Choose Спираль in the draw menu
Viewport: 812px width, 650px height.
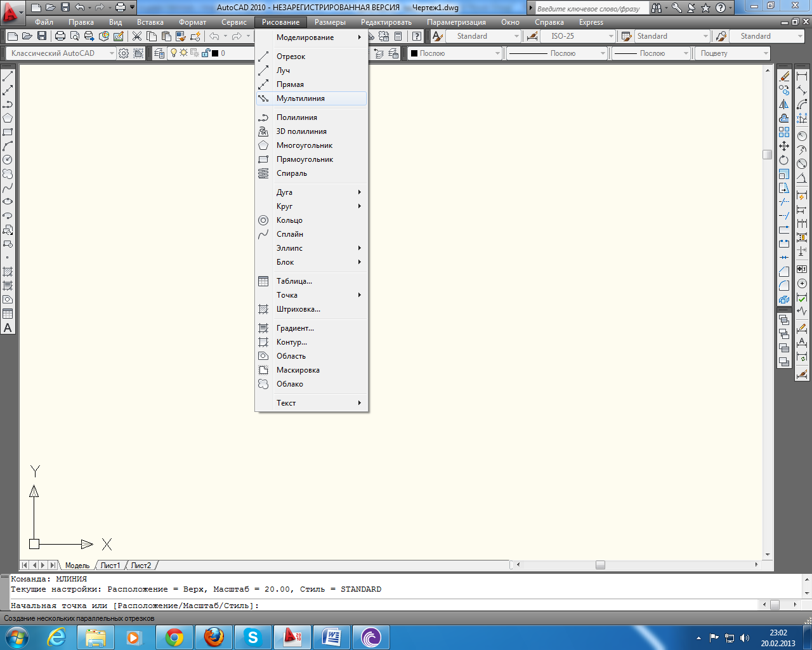[x=311, y=173]
